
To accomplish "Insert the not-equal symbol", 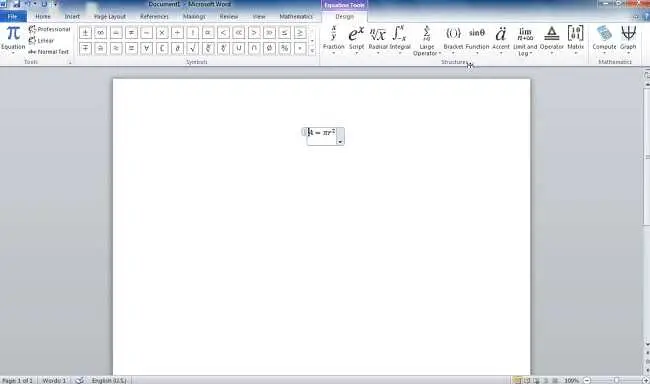I will click(x=131, y=33).
